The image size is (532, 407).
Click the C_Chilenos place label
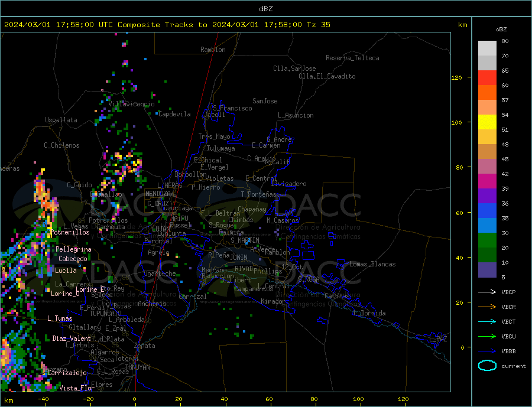(61, 145)
